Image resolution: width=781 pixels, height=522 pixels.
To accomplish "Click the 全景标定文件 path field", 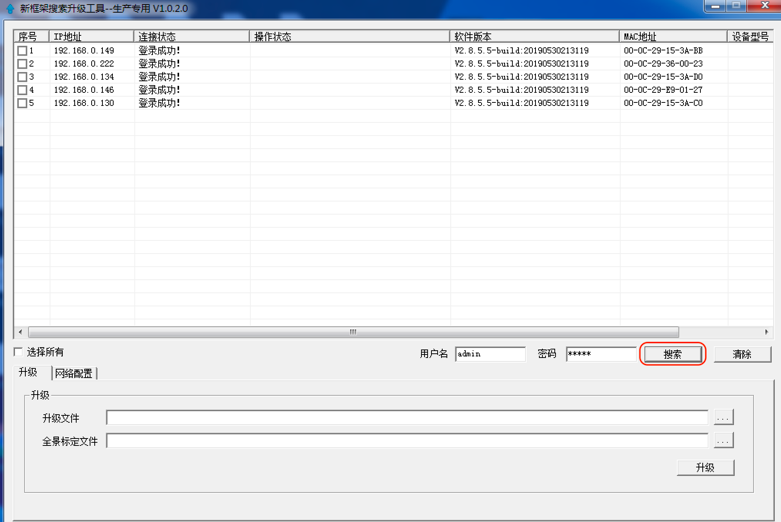I will click(x=407, y=440).
